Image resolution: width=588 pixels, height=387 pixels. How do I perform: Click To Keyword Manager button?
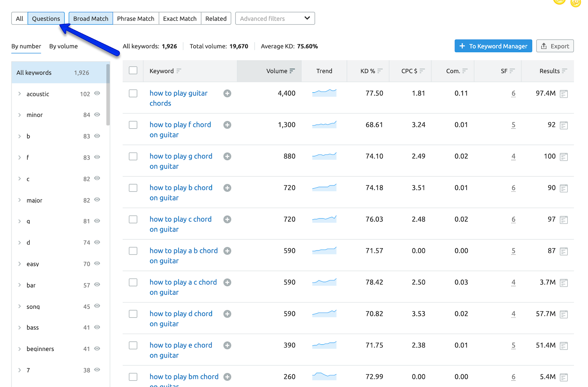[x=493, y=46]
